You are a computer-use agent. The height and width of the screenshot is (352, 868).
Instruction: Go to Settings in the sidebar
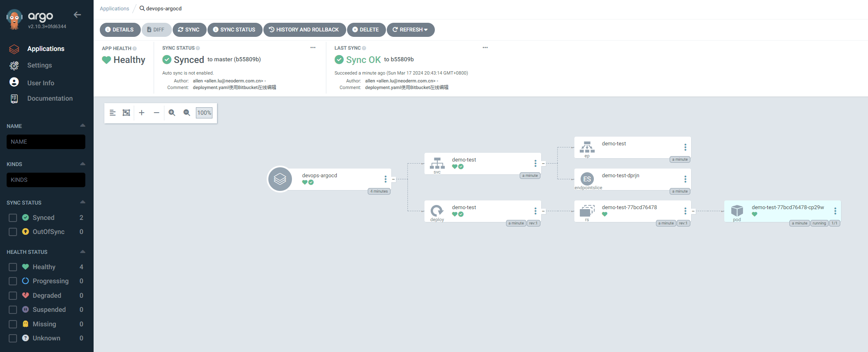click(39, 65)
